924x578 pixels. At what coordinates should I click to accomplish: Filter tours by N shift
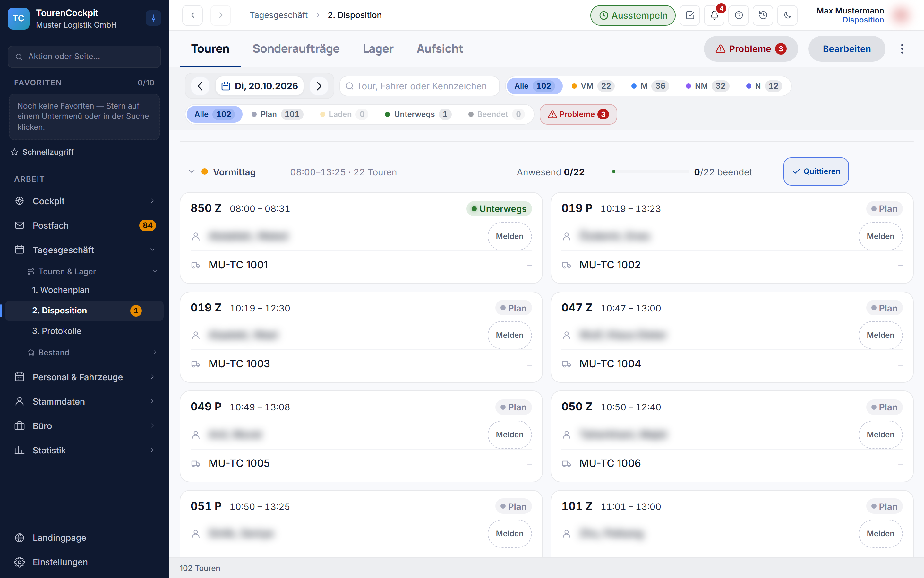tap(765, 86)
